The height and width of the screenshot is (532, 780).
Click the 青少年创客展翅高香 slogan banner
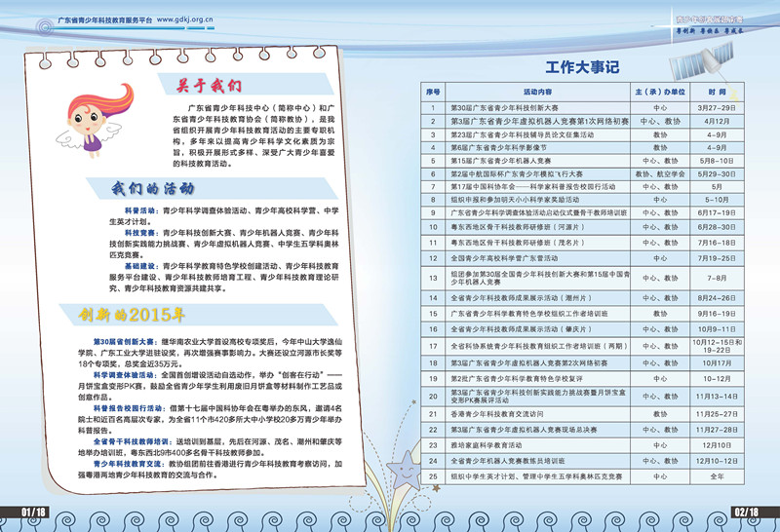click(x=709, y=19)
